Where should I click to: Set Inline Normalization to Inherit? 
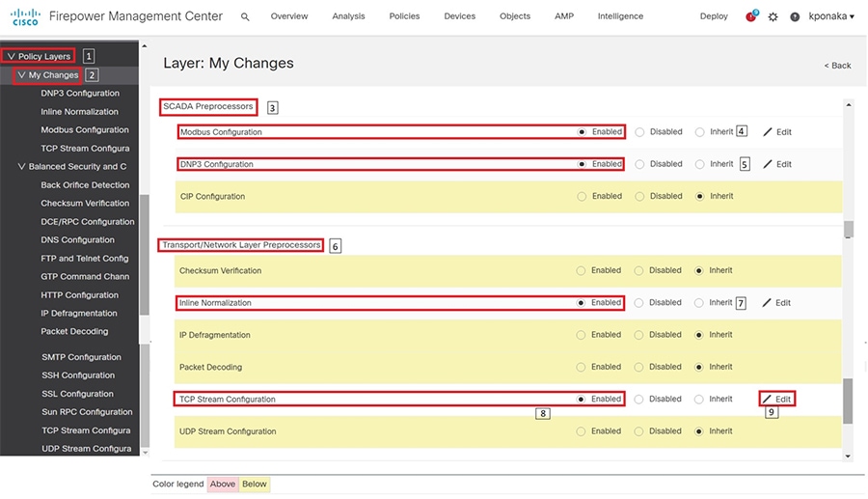pyautogui.click(x=698, y=302)
